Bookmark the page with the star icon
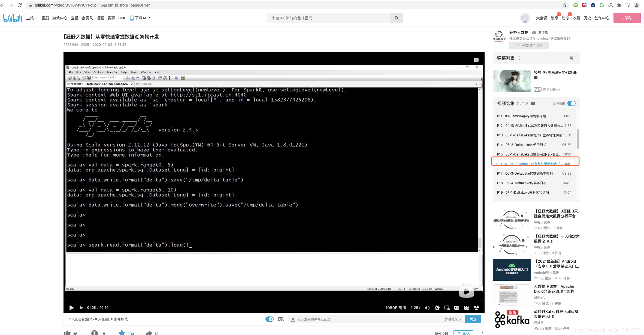This screenshot has width=644, height=335. (565, 5)
